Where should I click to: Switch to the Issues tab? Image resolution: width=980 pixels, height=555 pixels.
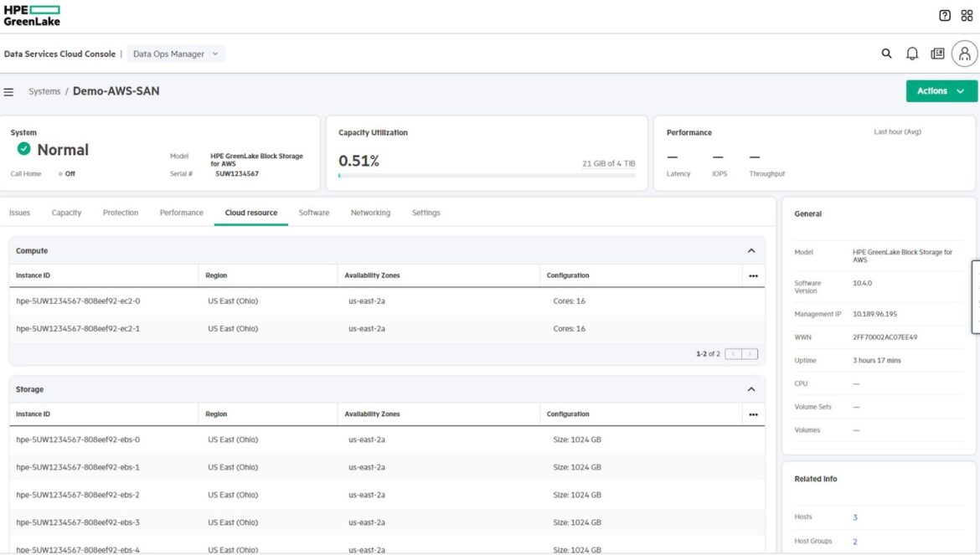pyautogui.click(x=19, y=213)
